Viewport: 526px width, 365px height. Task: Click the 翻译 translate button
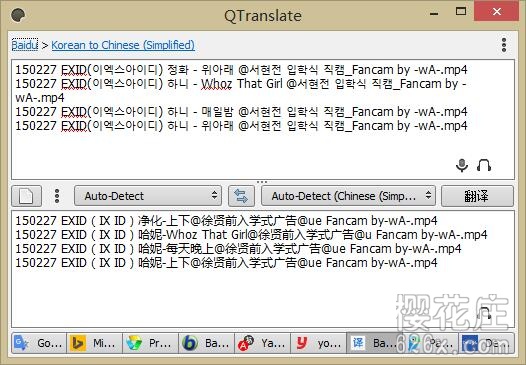point(477,196)
